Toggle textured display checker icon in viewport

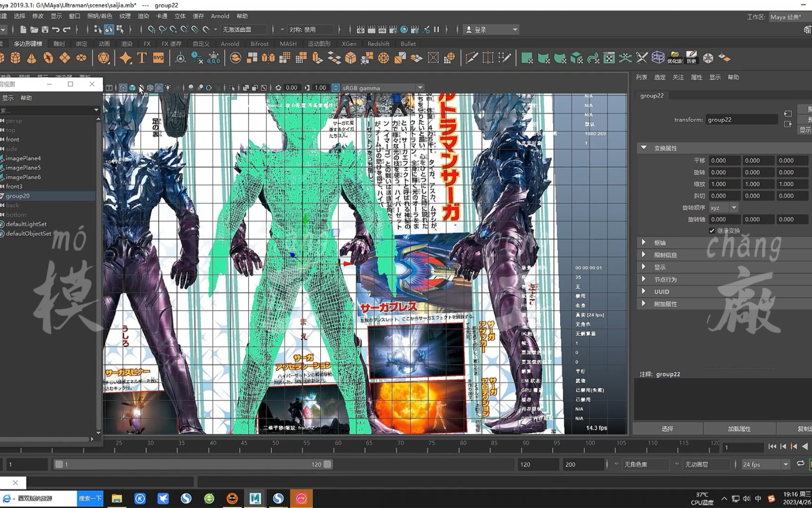click(x=159, y=88)
